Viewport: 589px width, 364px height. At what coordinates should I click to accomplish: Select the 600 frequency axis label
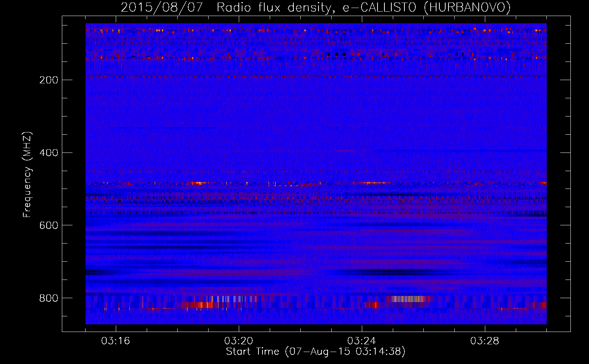(x=49, y=226)
